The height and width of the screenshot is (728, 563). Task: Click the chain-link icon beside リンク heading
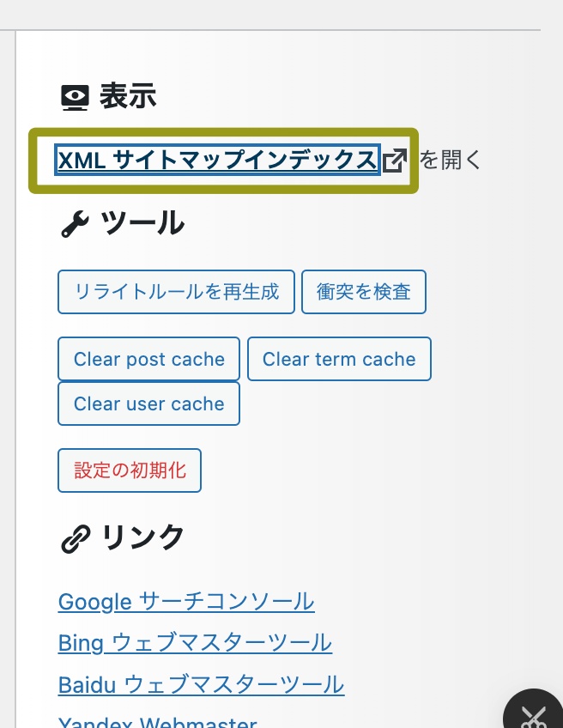tap(75, 537)
